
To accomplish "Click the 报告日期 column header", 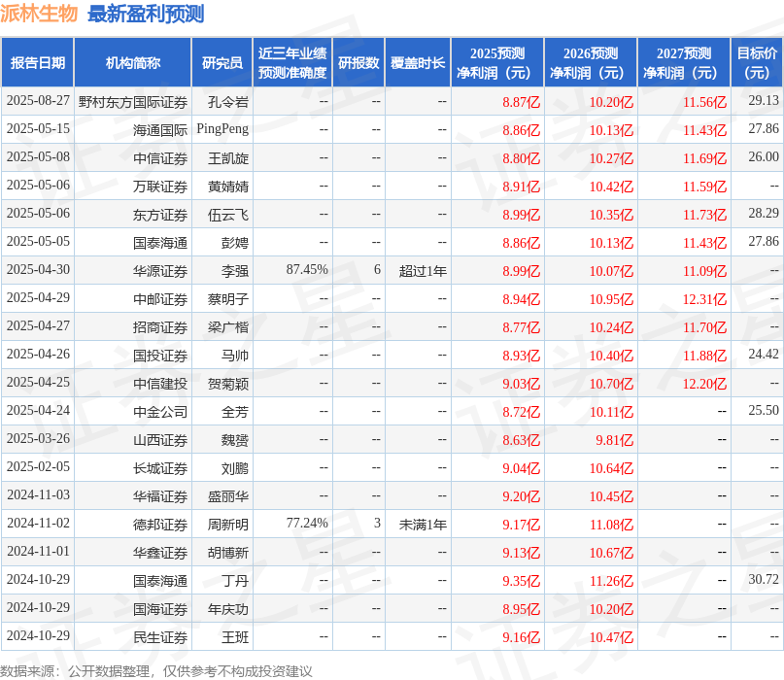I will 38,62.
